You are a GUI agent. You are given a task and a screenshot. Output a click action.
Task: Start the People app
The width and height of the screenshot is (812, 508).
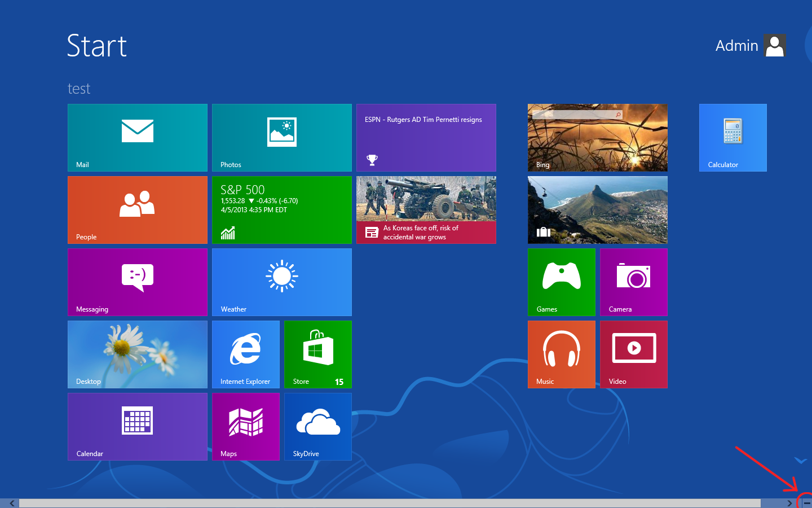(x=137, y=210)
